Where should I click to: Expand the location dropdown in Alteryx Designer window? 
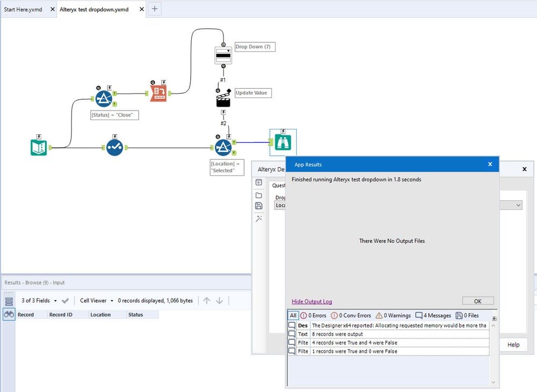(x=519, y=205)
